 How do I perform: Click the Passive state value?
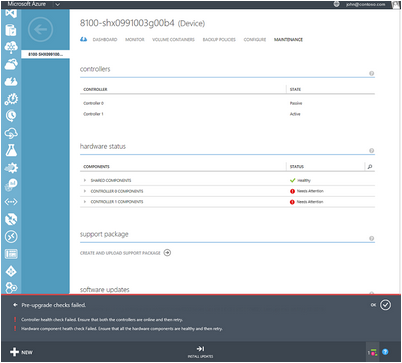click(296, 103)
